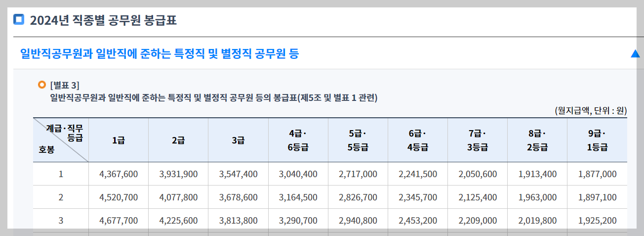Image resolution: width=644 pixels, height=236 pixels.
Task: Click the cell value 2,717,000
Action: click(x=358, y=174)
